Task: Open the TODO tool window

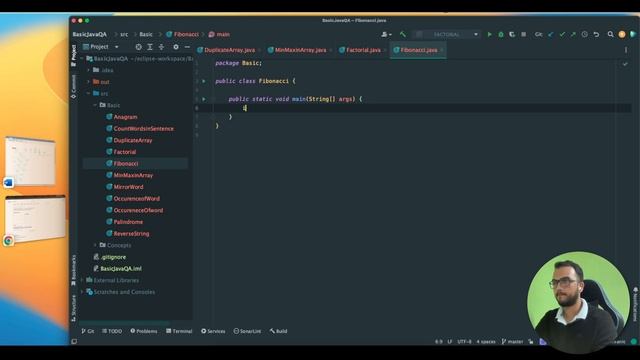Action: (x=112, y=331)
